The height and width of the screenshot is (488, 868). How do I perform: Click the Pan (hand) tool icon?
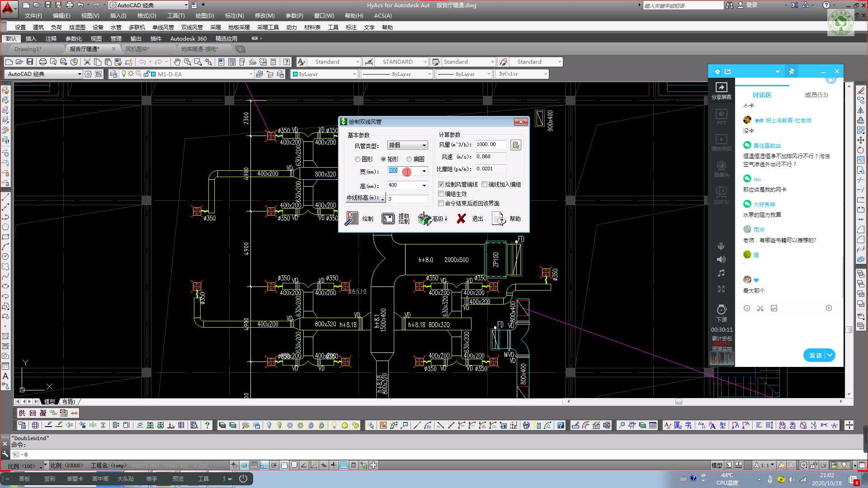point(177,62)
